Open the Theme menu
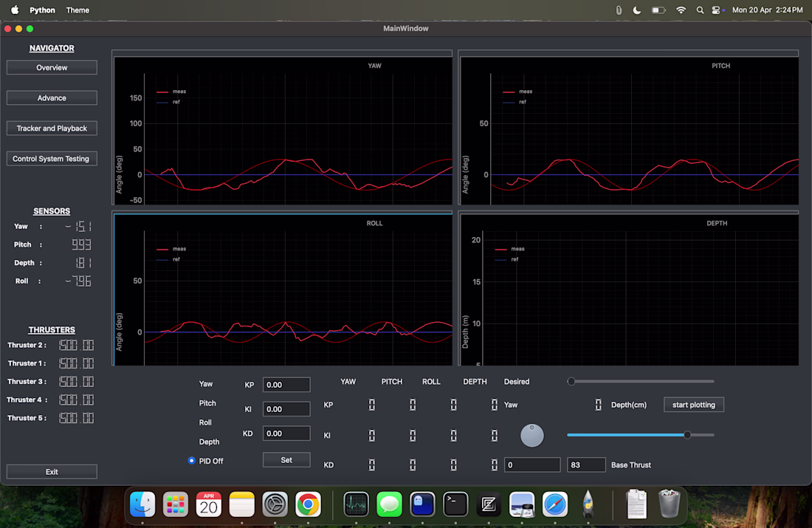Screen dimensions: 812x528 pyautogui.click(x=78, y=10)
